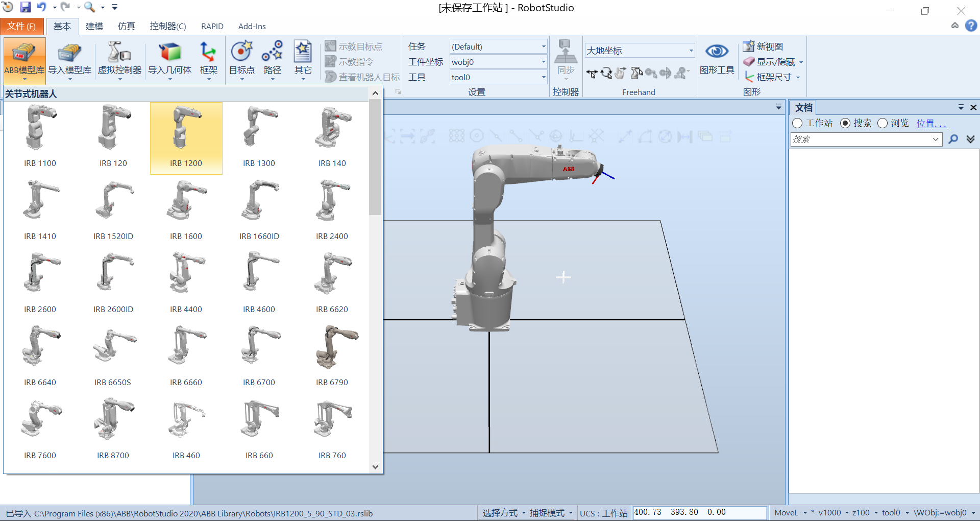Close the 文档 document panel
The image size is (980, 521).
pyautogui.click(x=973, y=107)
